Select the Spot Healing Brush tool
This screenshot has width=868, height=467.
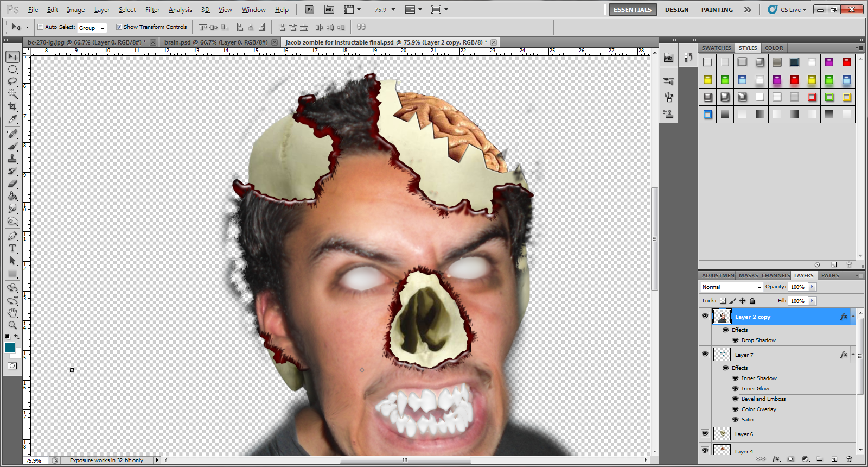(12, 134)
